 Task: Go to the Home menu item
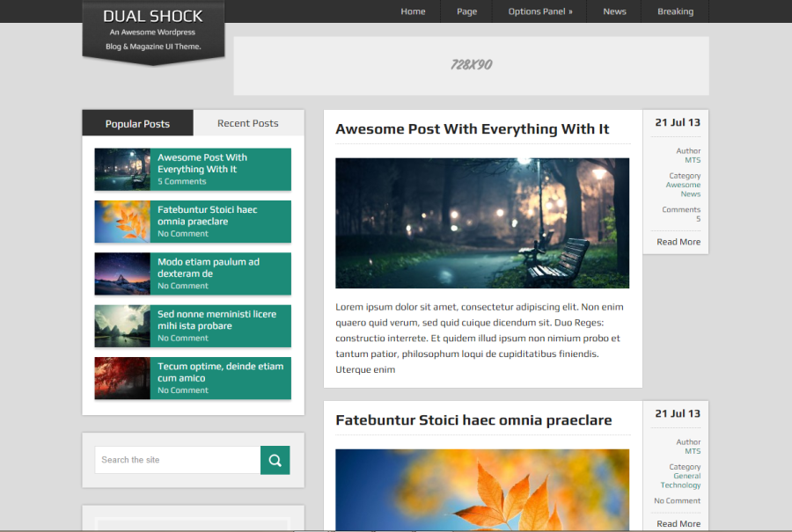[x=413, y=11]
